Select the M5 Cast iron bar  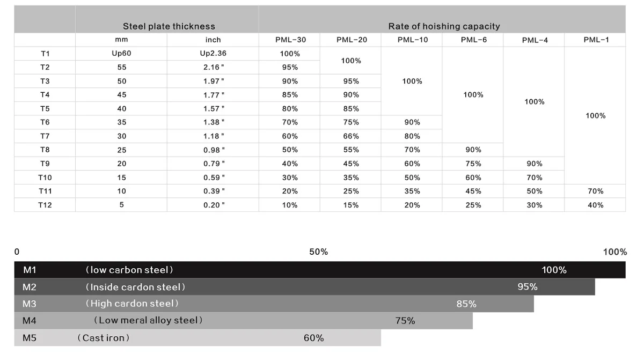pos(197,338)
